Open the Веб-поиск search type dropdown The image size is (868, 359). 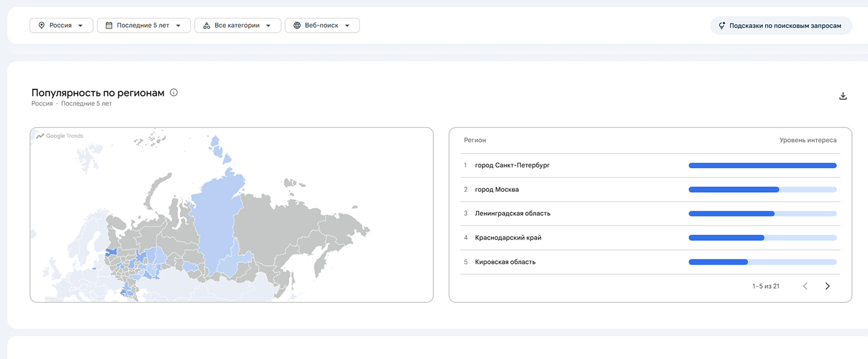pos(322,26)
